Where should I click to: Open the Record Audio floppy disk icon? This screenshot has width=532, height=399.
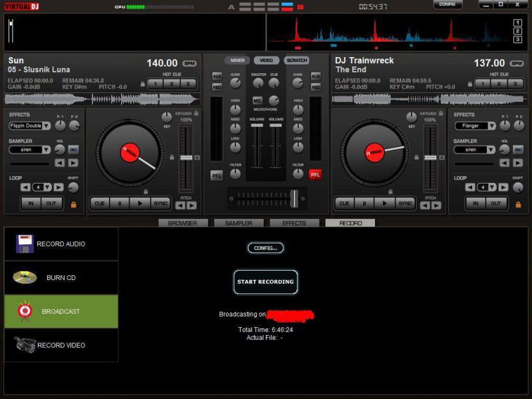click(25, 243)
